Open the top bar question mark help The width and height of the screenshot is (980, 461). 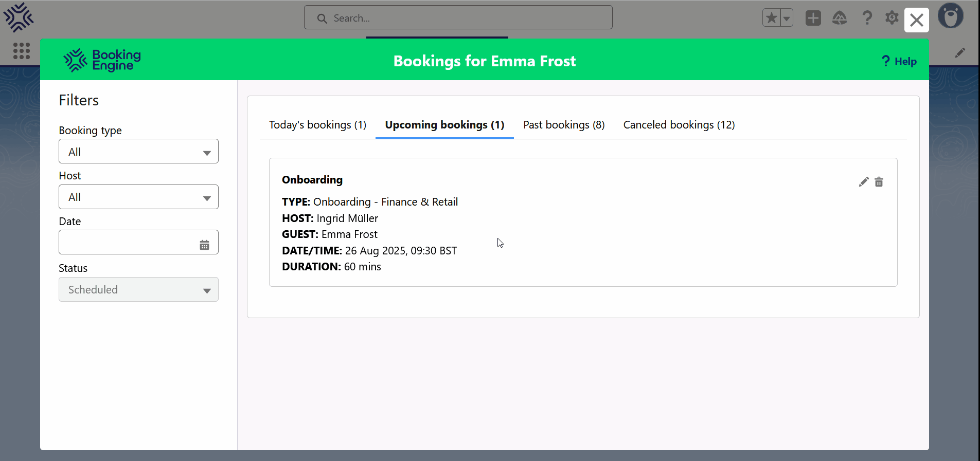(x=867, y=18)
